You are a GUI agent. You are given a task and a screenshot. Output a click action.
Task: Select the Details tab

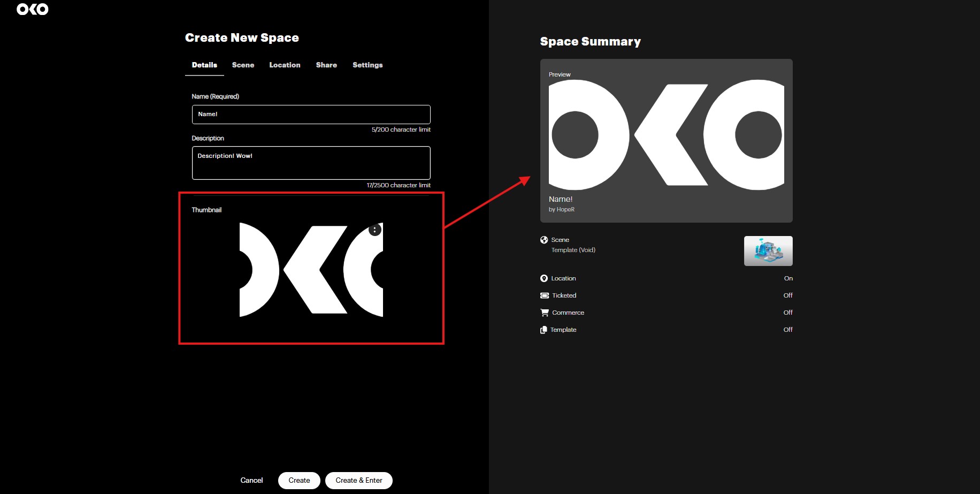point(204,65)
